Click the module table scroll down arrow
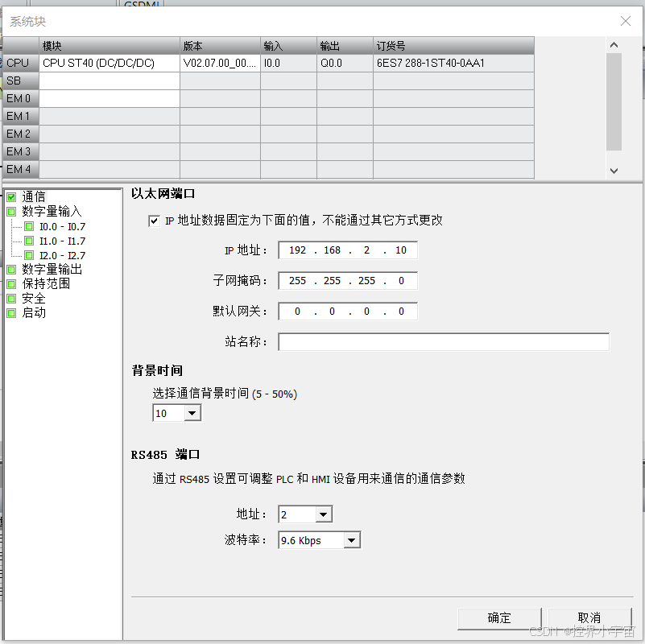645x644 pixels. pyautogui.click(x=614, y=171)
